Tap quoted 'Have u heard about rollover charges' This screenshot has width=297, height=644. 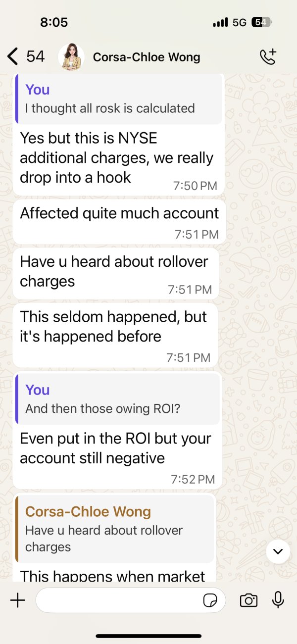point(115,529)
